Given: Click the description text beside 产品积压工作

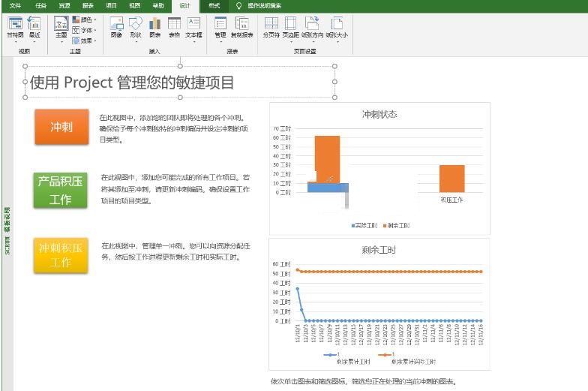Looking at the screenshot, I should point(175,189).
